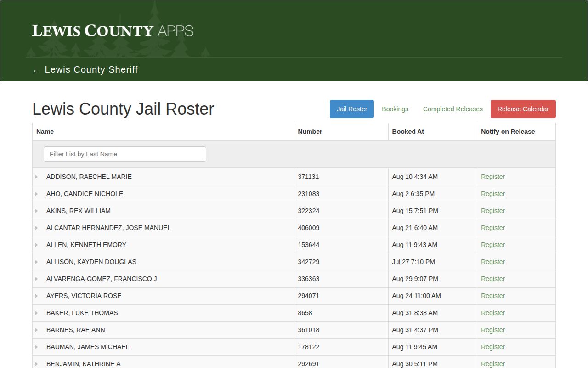
Task: Select the booked time Aug 24 11:00 AM
Action: (x=417, y=296)
